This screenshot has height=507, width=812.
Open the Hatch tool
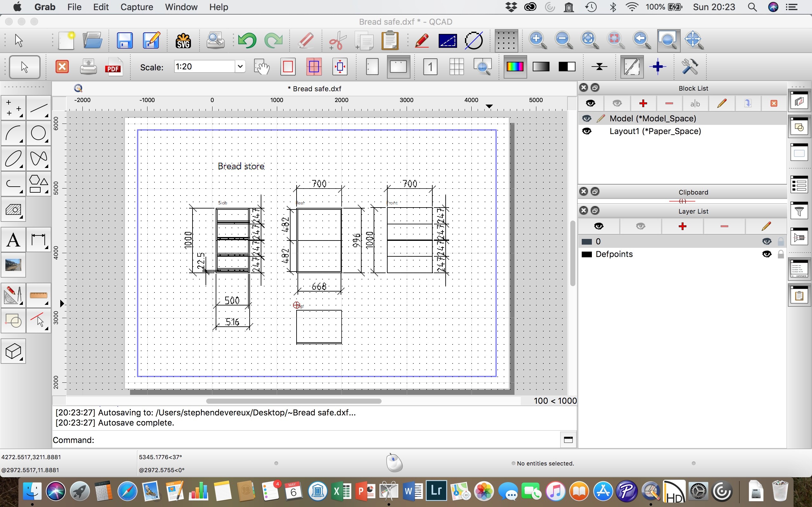point(13,210)
